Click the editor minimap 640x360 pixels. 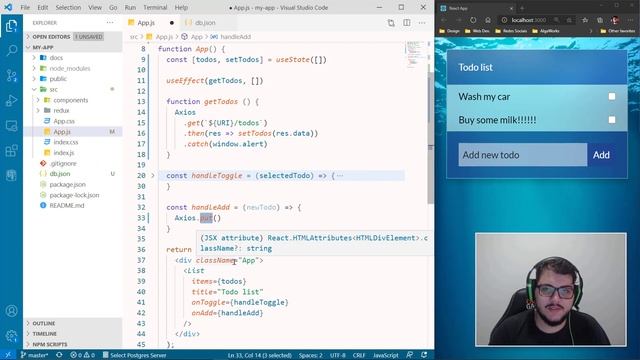coord(416,54)
